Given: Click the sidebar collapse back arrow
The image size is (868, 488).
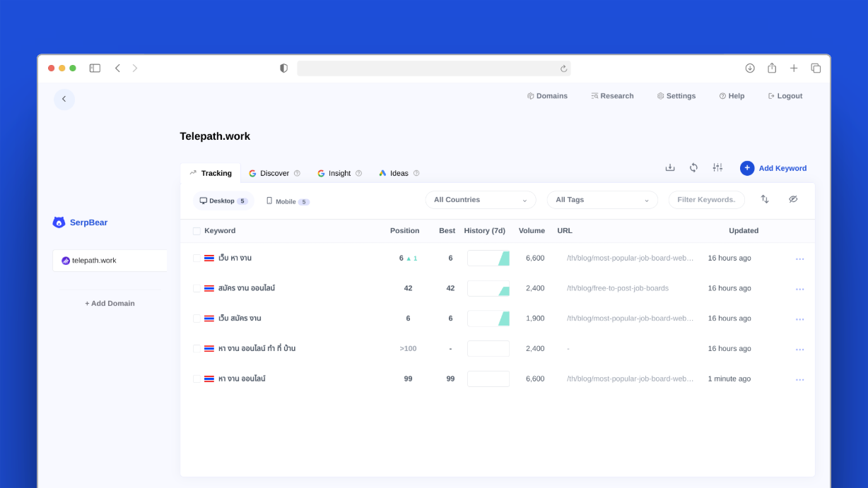Looking at the screenshot, I should (64, 99).
